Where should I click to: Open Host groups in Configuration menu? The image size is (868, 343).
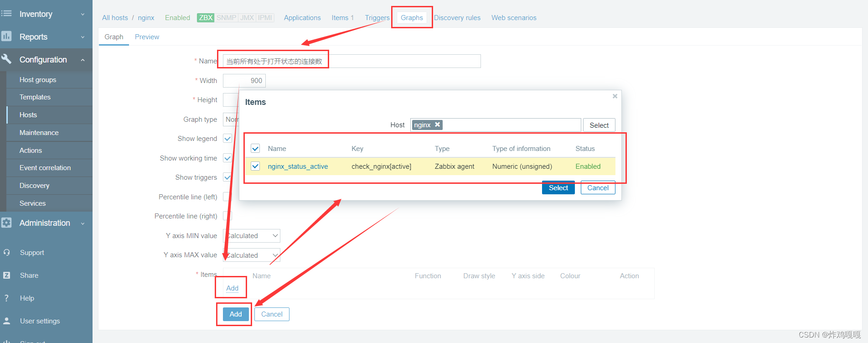38,80
